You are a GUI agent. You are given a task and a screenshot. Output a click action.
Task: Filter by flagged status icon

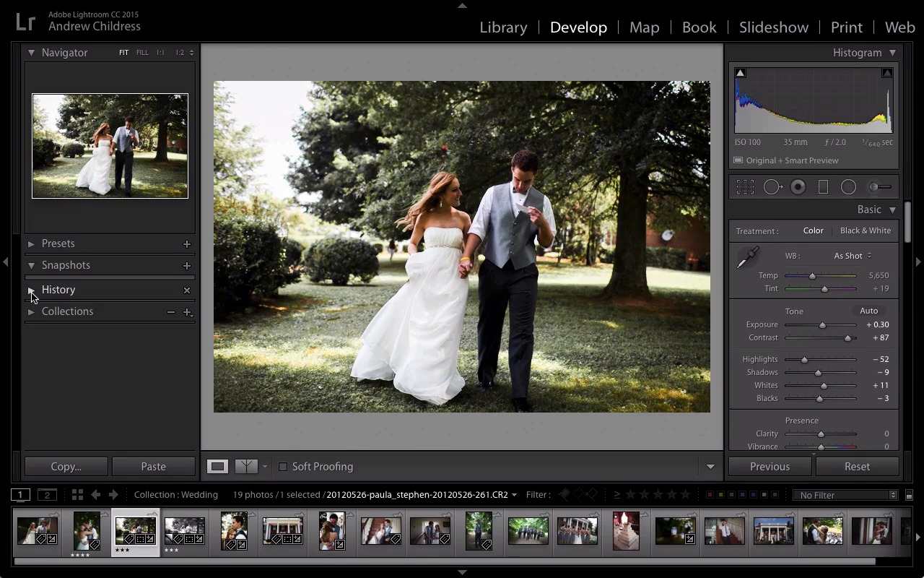pyautogui.click(x=565, y=495)
